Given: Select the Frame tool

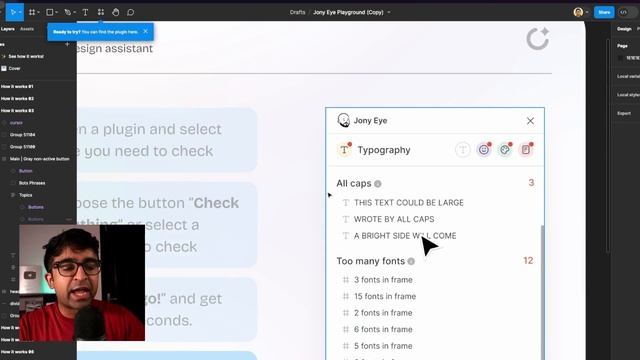Looking at the screenshot, I should [32, 12].
